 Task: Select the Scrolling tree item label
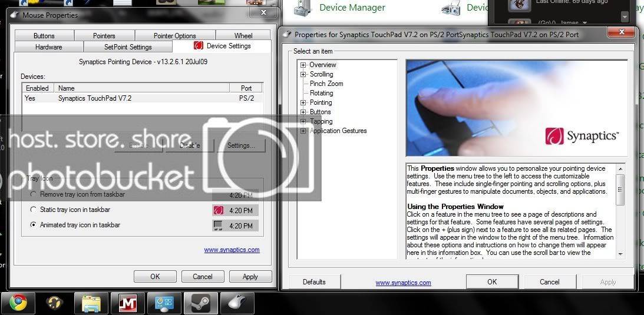pyautogui.click(x=321, y=74)
